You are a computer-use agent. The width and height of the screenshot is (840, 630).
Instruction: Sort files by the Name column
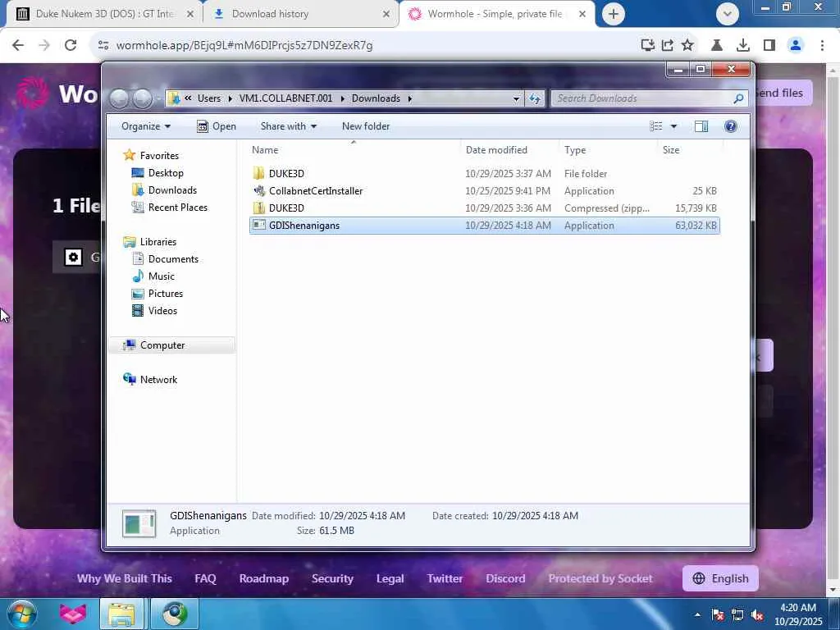click(354, 150)
